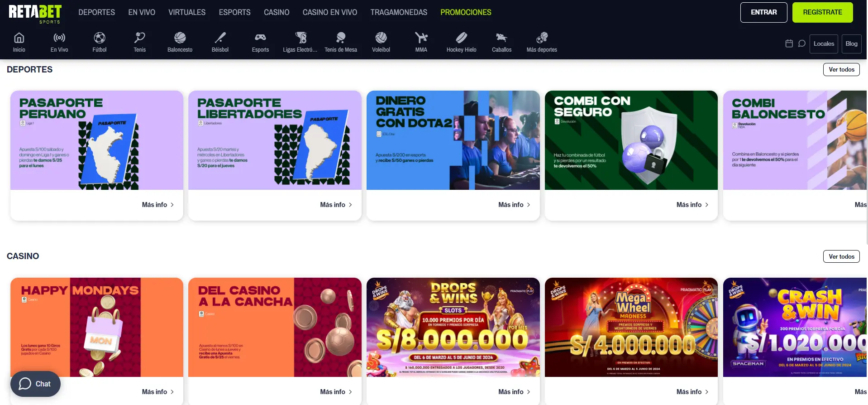The image size is (868, 405).
Task: Open the Fútbol sports icon
Action: (x=100, y=38)
